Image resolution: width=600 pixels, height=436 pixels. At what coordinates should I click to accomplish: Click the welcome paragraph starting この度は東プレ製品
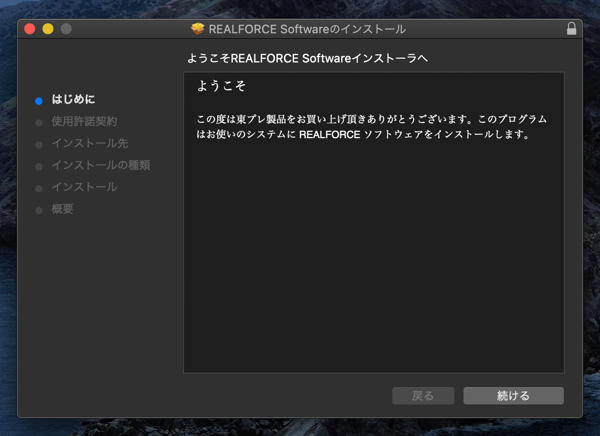click(372, 127)
